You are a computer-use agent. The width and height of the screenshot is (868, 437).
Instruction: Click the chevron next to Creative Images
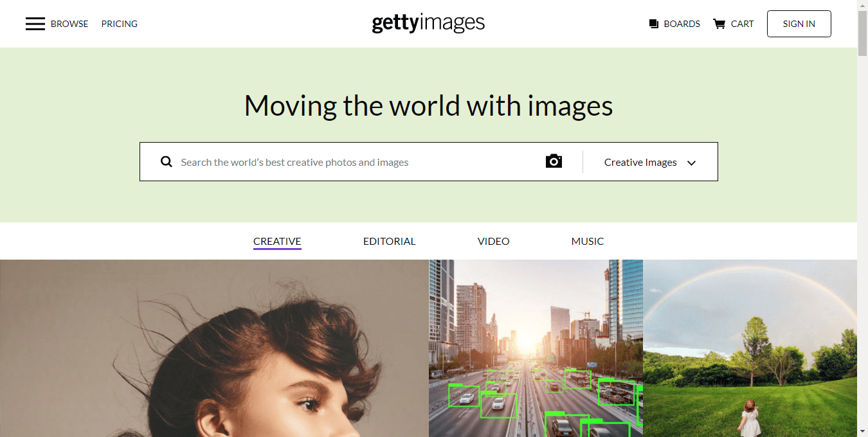pos(692,163)
